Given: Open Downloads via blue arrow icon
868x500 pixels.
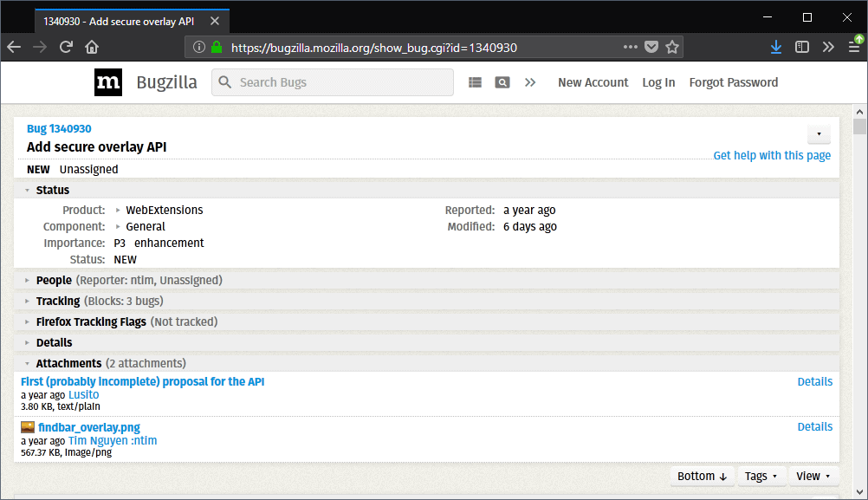Looking at the screenshot, I should 776,46.
